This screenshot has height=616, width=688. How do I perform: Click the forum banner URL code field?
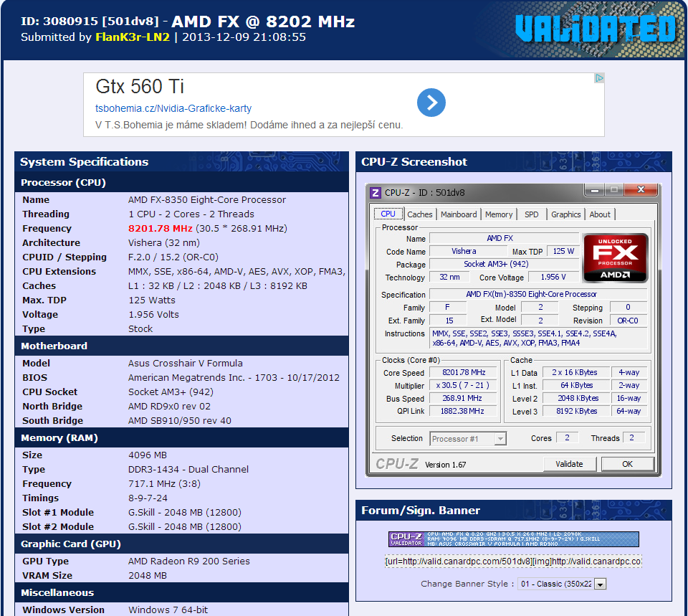(x=513, y=561)
